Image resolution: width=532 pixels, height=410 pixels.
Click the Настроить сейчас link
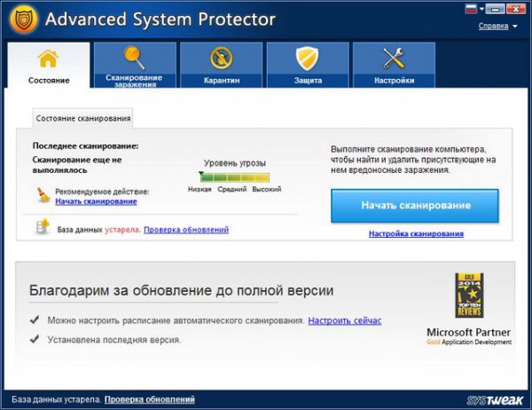pyautogui.click(x=344, y=320)
